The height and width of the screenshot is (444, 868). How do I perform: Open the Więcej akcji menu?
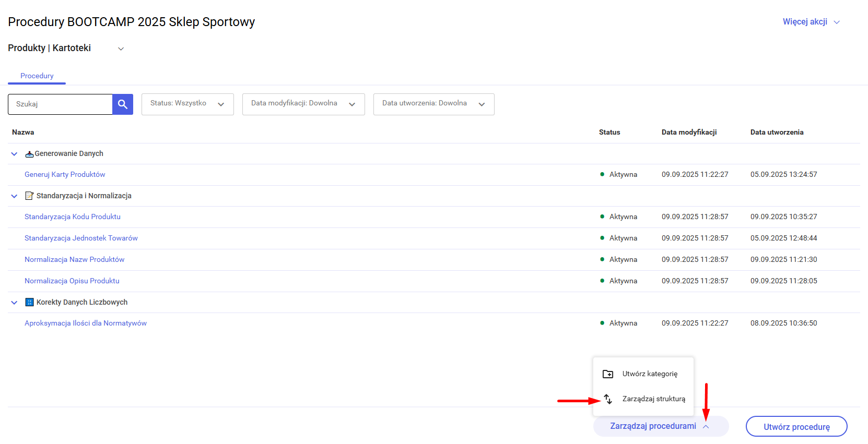coord(811,22)
